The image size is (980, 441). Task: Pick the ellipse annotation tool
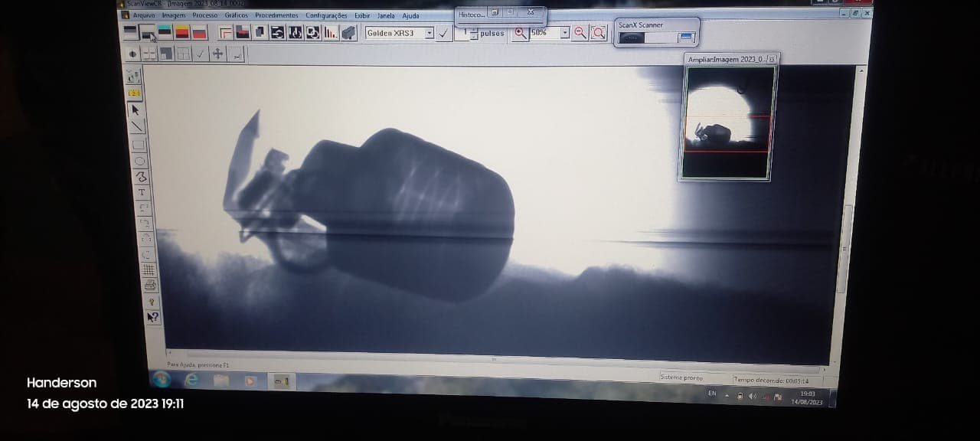point(140,161)
